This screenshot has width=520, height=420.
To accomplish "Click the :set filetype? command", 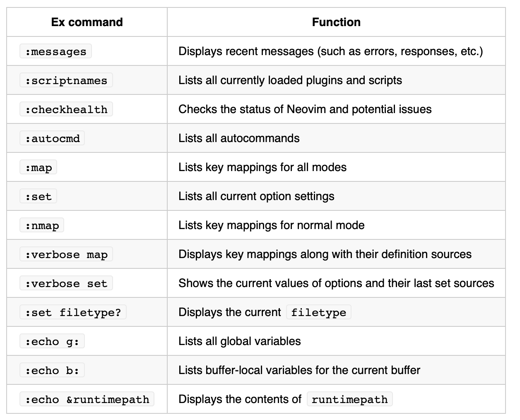I will point(73,312).
